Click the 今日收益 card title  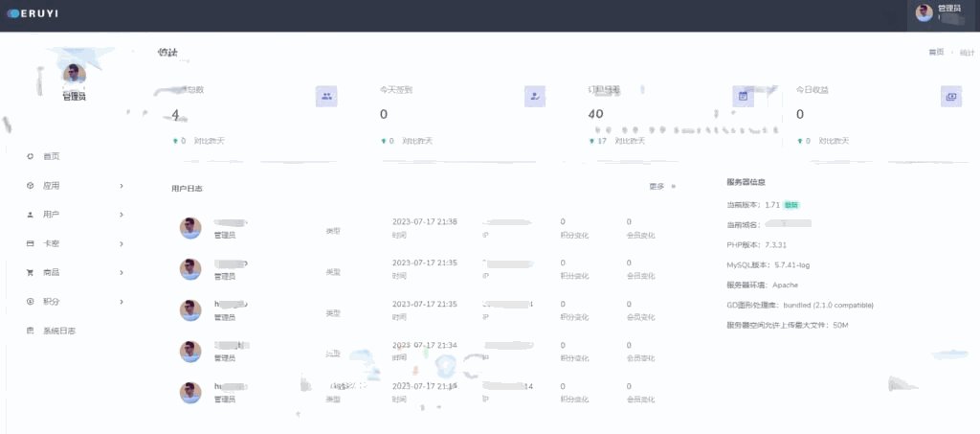point(812,90)
